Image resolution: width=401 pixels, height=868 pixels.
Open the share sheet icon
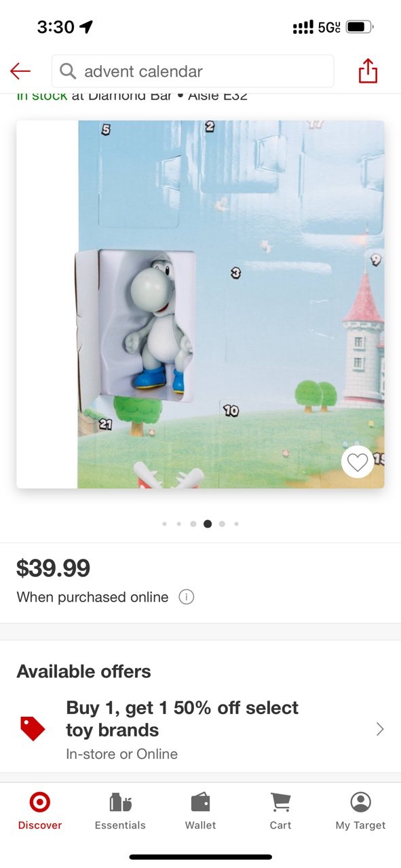[368, 71]
